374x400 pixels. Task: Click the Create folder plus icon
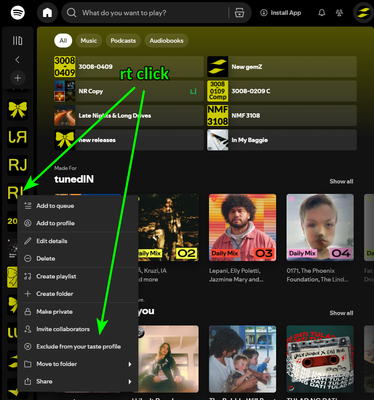point(28,294)
